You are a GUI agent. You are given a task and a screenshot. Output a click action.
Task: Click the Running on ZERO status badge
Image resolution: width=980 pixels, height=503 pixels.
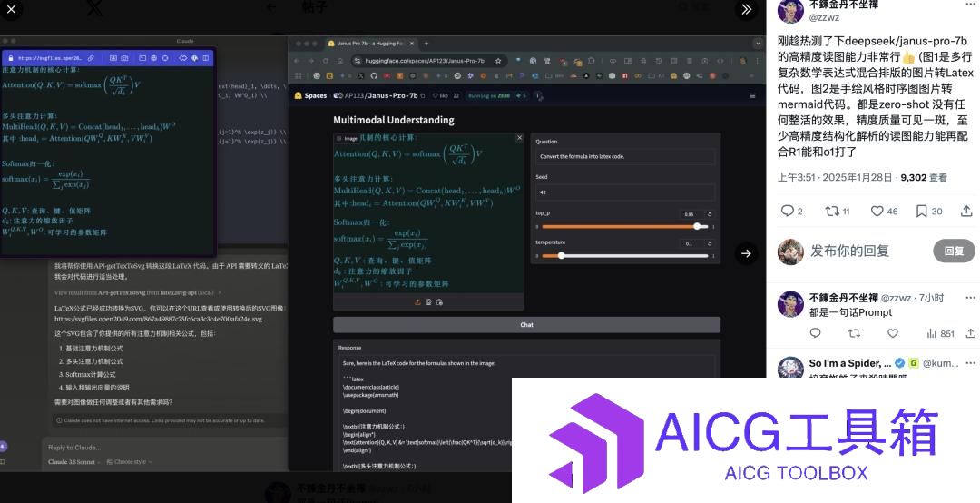[489, 95]
